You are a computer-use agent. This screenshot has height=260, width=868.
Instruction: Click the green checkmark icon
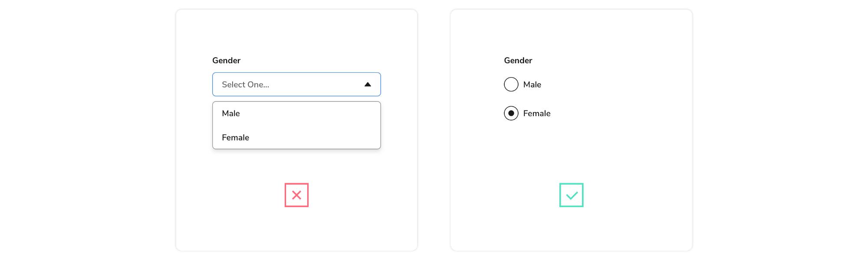pyautogui.click(x=572, y=195)
